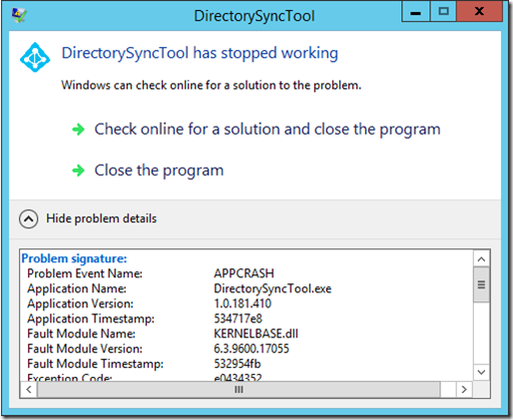Select the Problem signature heading text
The image size is (513, 420).
coord(74,258)
